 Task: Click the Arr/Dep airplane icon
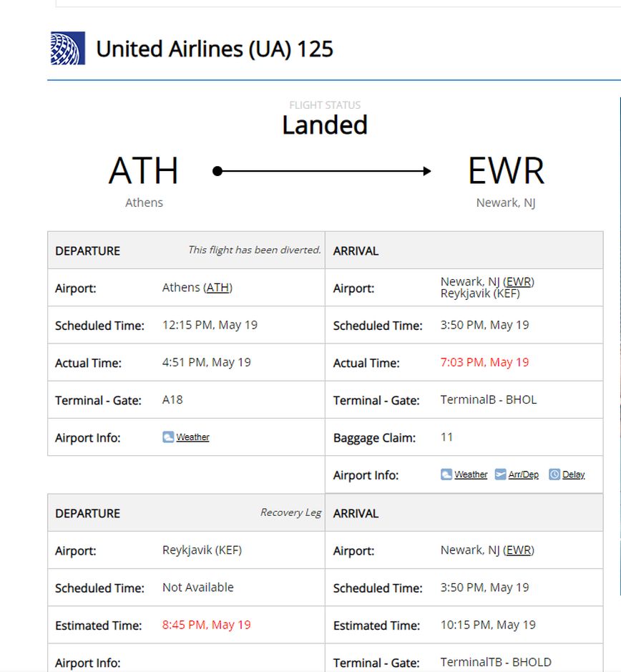[x=500, y=474]
